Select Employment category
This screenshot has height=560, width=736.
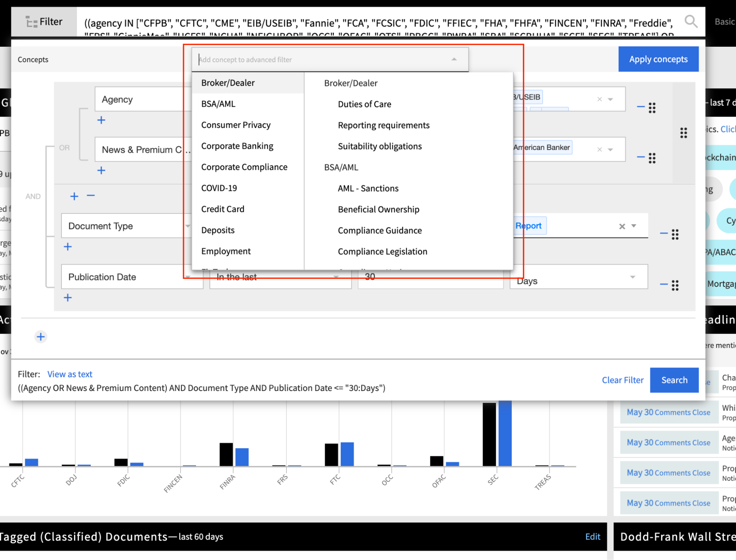tap(248, 251)
